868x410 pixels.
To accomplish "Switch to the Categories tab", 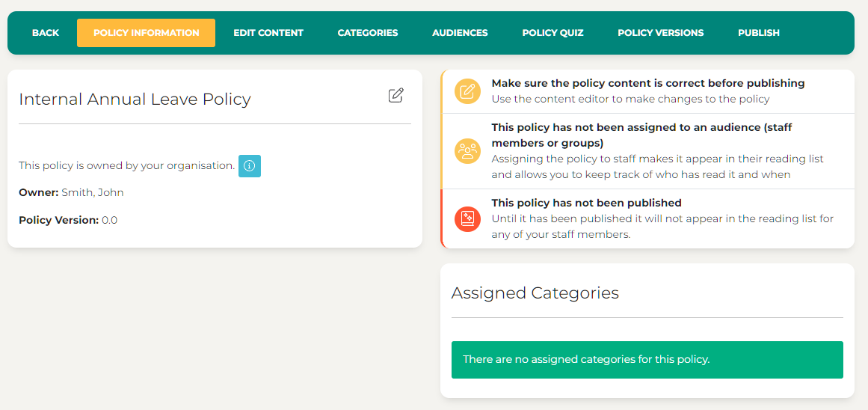I will click(x=368, y=33).
